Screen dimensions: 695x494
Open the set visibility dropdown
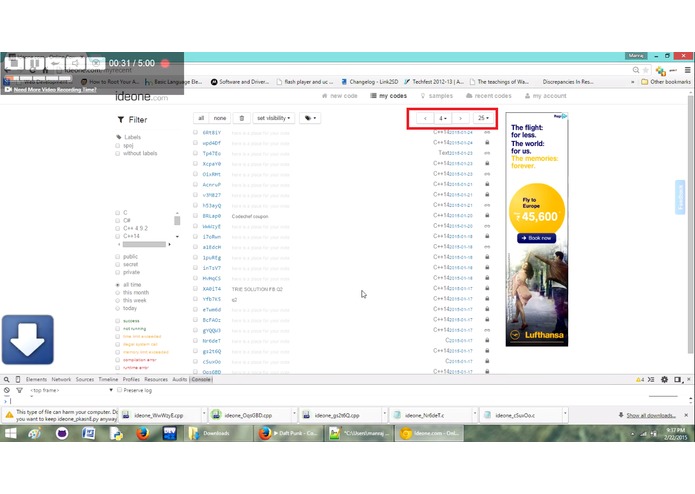pyautogui.click(x=273, y=118)
